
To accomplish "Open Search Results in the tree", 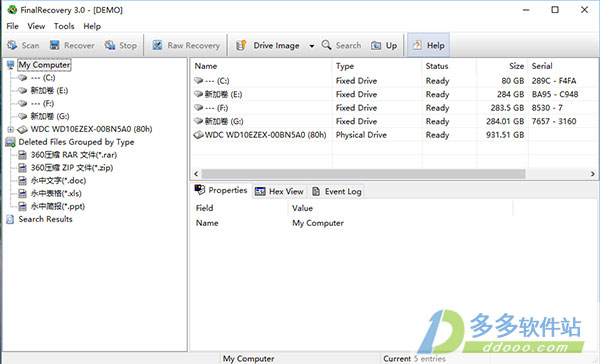I will [45, 219].
